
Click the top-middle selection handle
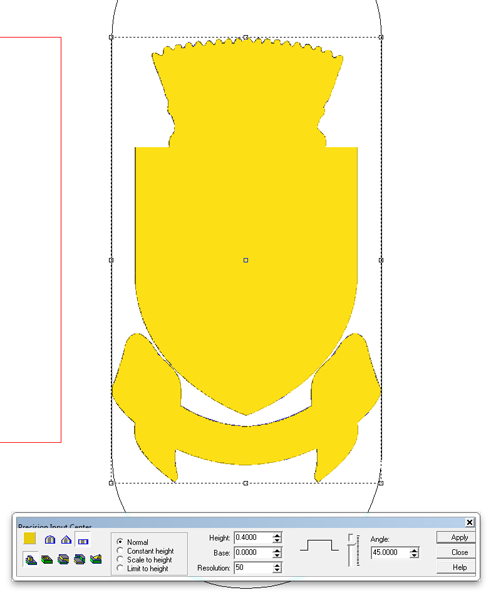click(x=246, y=37)
